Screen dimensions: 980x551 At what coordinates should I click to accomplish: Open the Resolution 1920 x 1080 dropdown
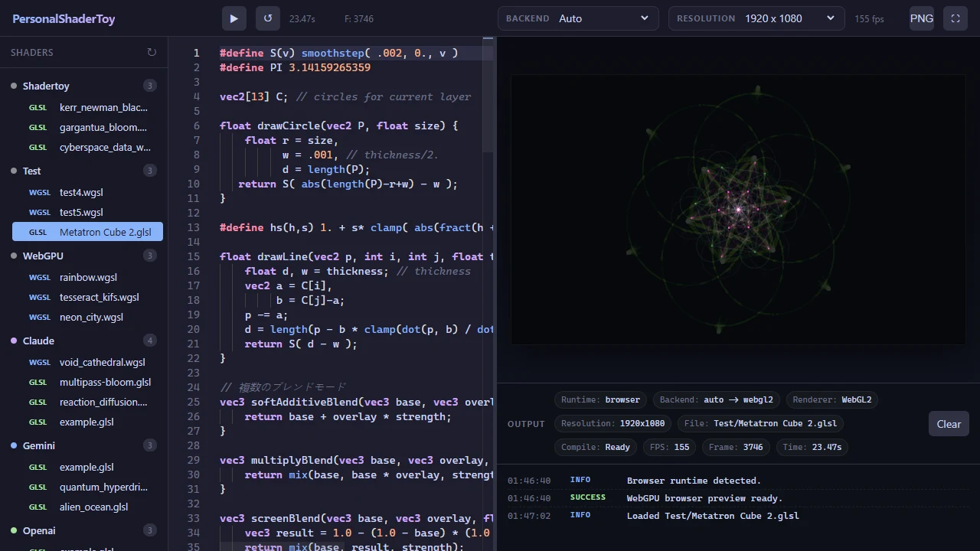pos(756,18)
